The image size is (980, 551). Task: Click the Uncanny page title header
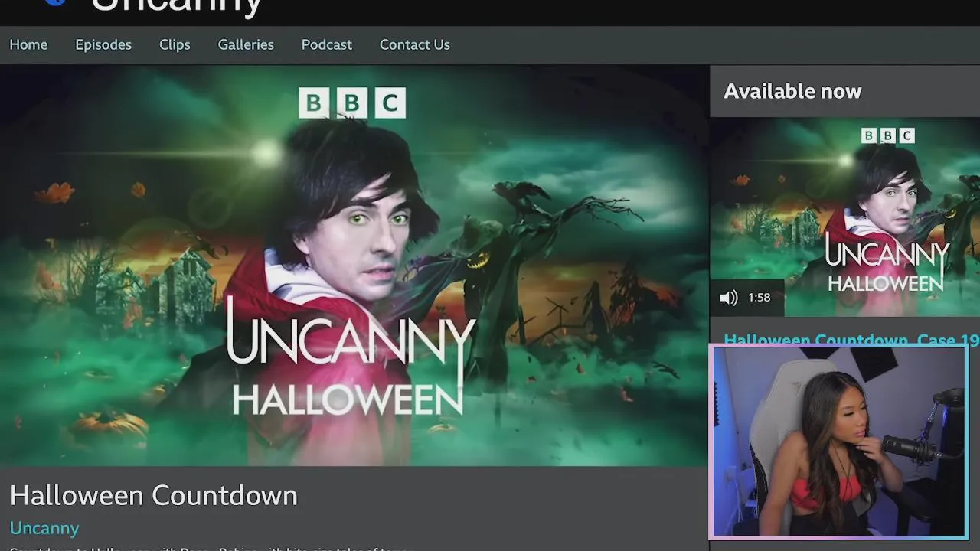176,8
